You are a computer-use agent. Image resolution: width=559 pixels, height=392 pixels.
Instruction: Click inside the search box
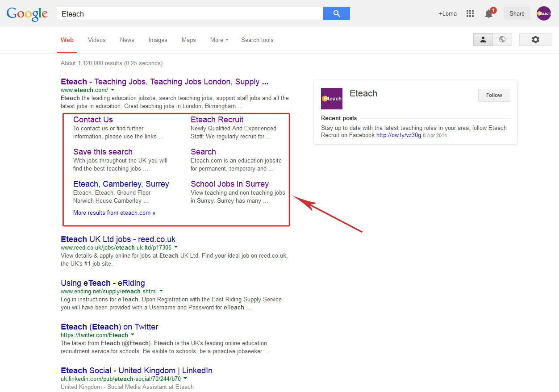pyautogui.click(x=190, y=13)
